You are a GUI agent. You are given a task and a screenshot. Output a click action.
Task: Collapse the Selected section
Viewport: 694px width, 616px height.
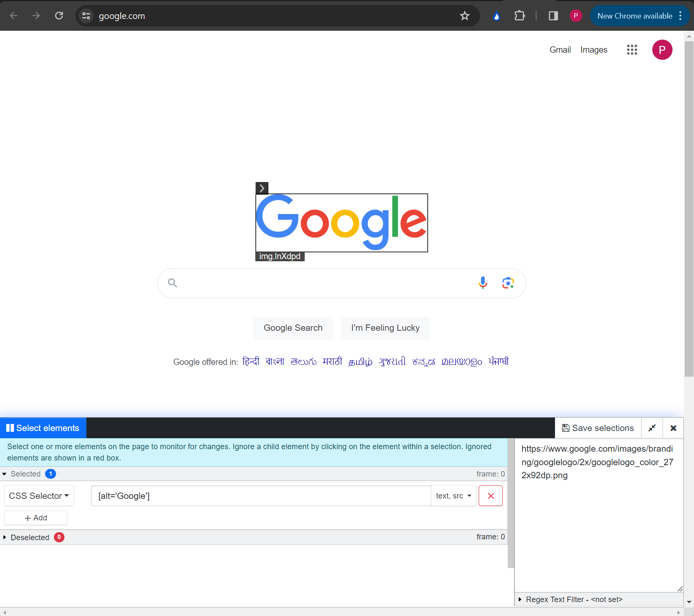pyautogui.click(x=25, y=474)
